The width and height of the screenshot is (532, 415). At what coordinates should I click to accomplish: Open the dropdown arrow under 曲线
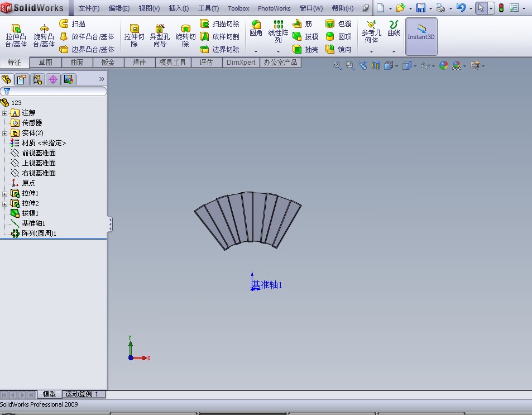[394, 51]
